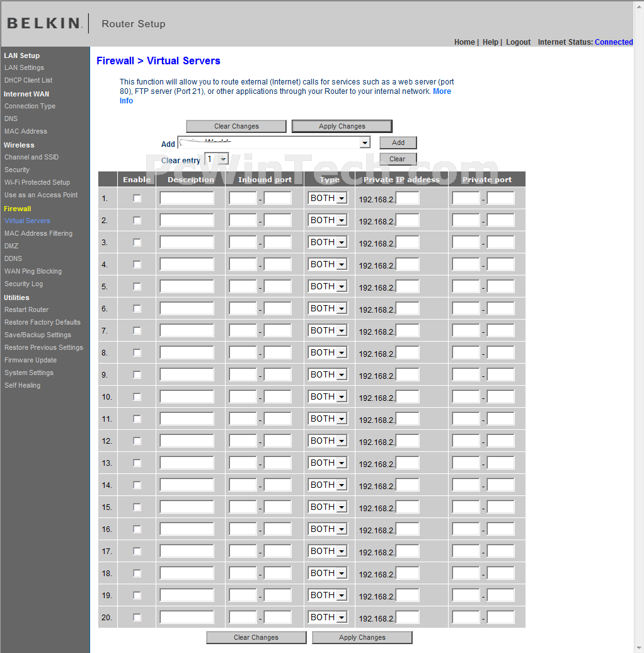Enable virtual server entry 1 checkbox

point(137,198)
